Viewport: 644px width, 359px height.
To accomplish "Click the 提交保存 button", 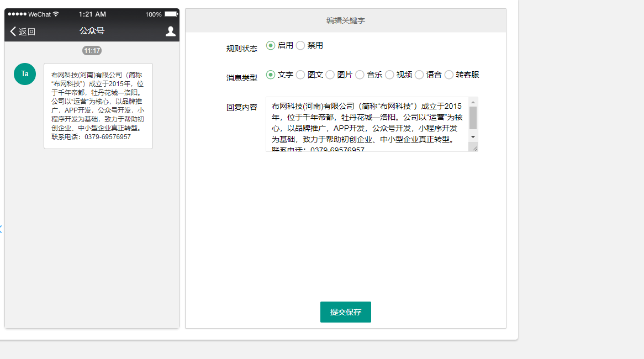I will tap(345, 312).
